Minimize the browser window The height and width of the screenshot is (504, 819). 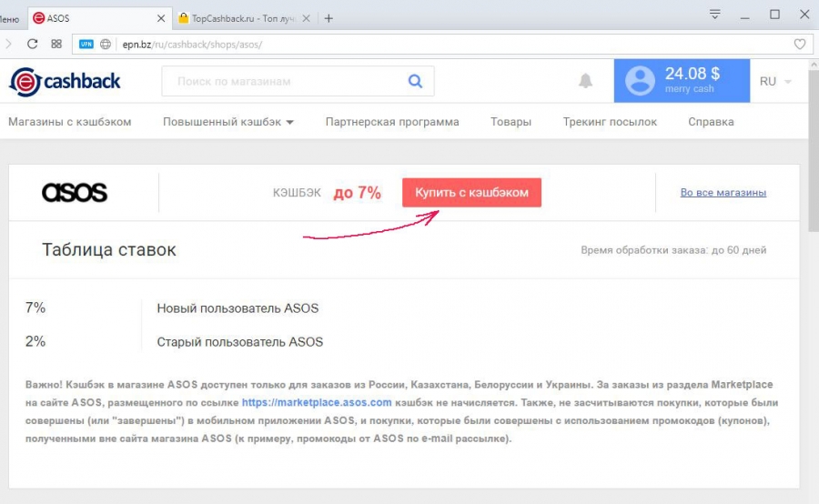pyautogui.click(x=744, y=18)
